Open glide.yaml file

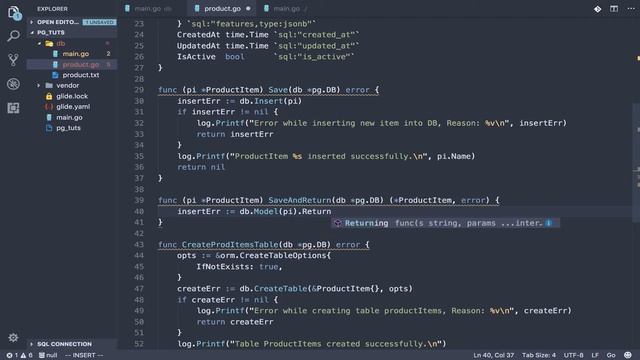coord(73,107)
